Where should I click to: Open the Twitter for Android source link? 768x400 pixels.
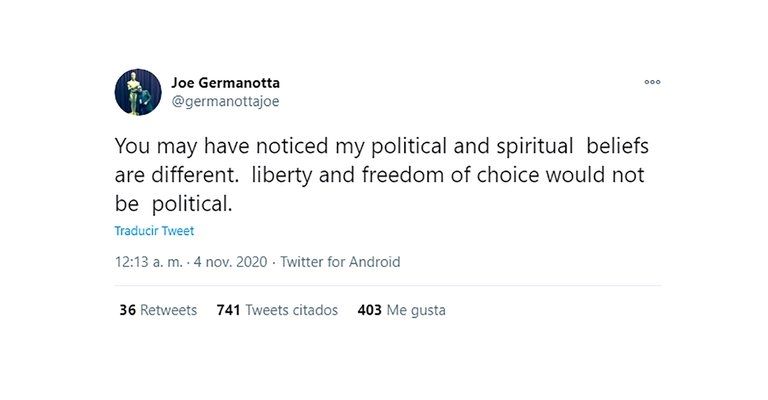340,262
